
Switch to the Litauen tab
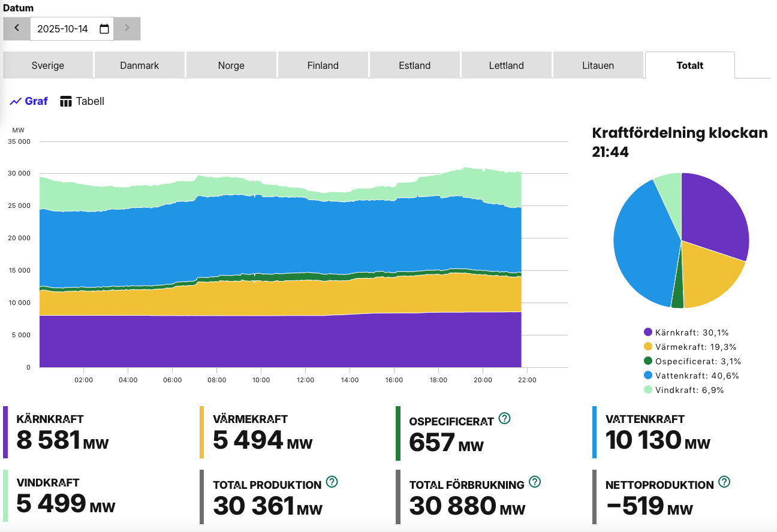(x=598, y=65)
